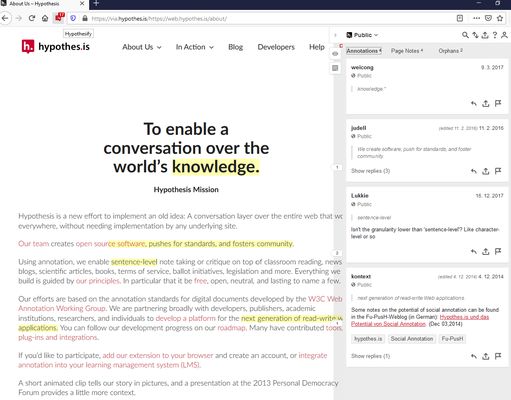This screenshot has height=400, width=511.
Task: Open the Developers page
Action: pyautogui.click(x=276, y=47)
